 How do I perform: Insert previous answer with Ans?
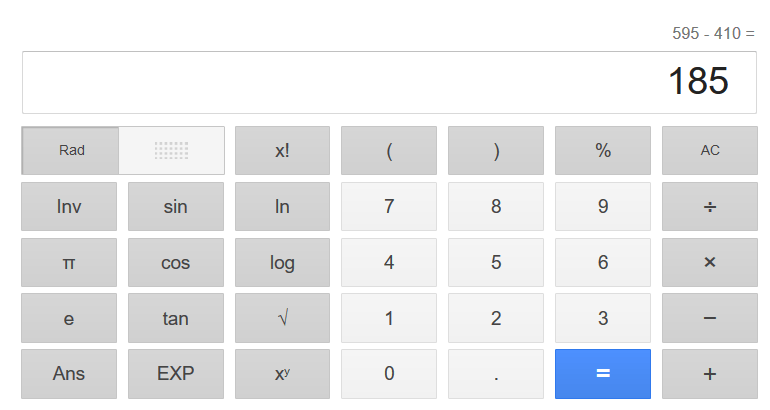(x=69, y=374)
